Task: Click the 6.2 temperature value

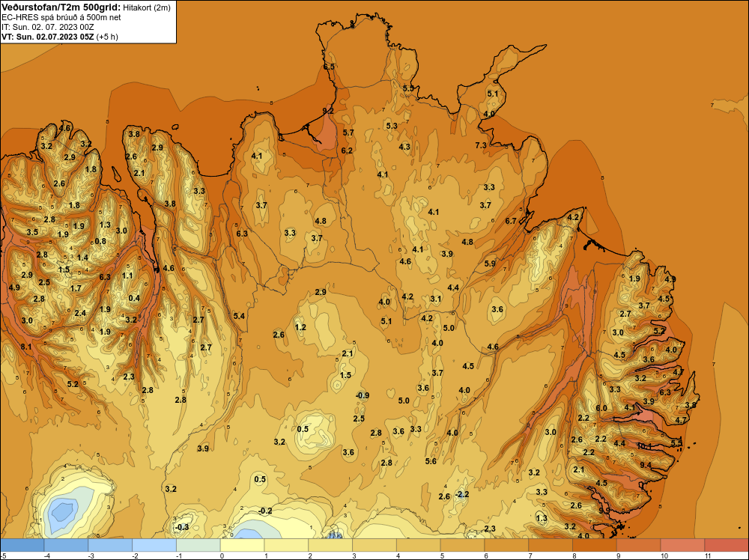Action: click(x=347, y=150)
